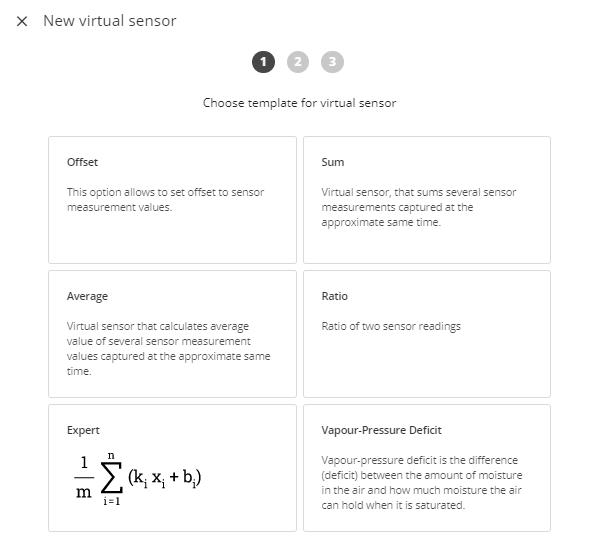
Task: Click the 'New virtual sensor' title
Action: [110, 21]
